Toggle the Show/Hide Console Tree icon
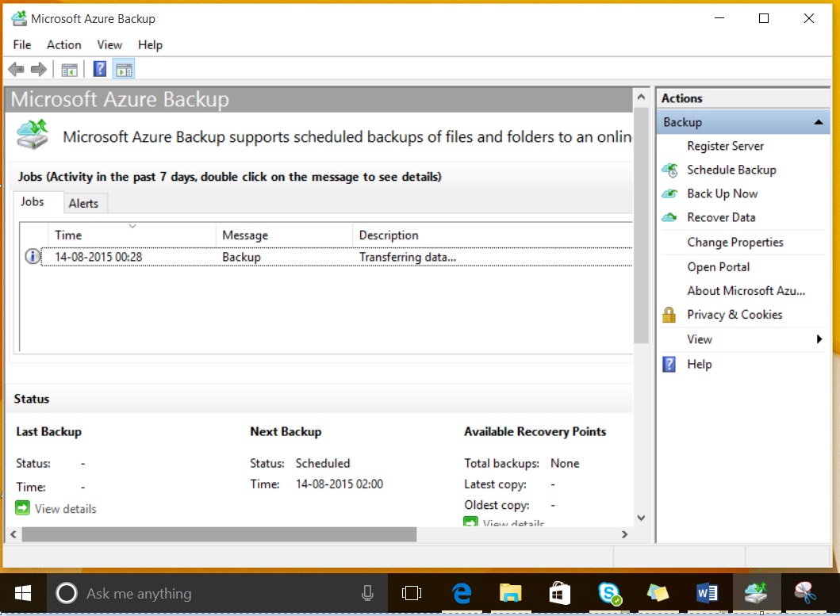Screen dimensions: 840x616 (69, 70)
